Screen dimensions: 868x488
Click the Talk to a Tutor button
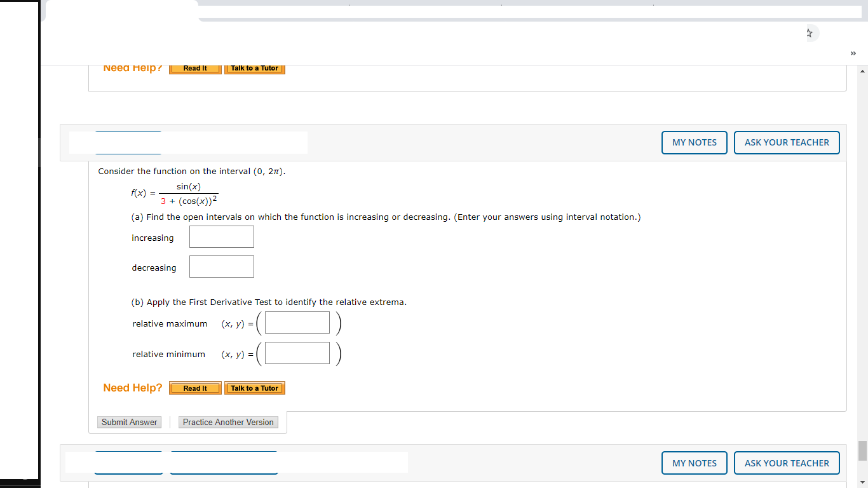(254, 388)
